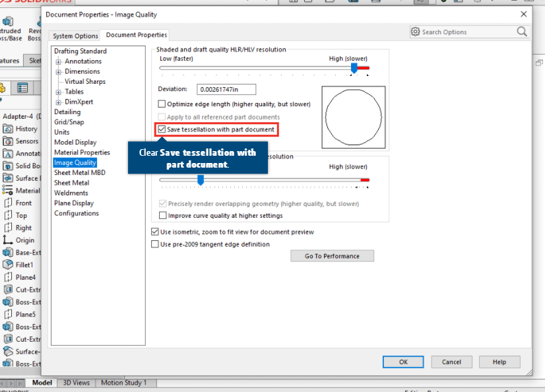Click the gear icon beside Search Options

click(416, 32)
